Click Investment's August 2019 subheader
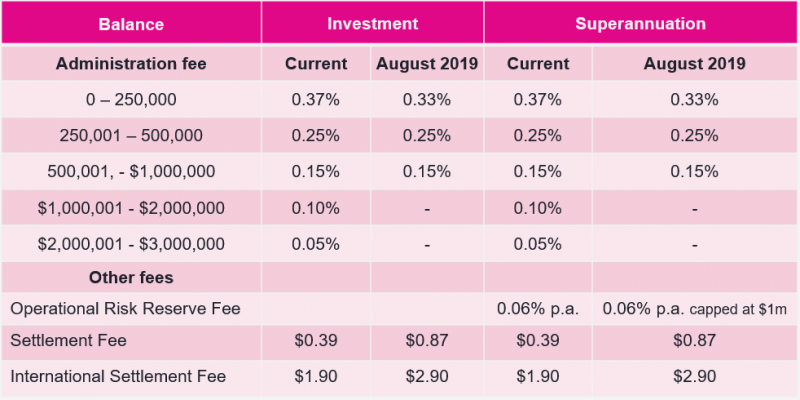 coord(427,64)
